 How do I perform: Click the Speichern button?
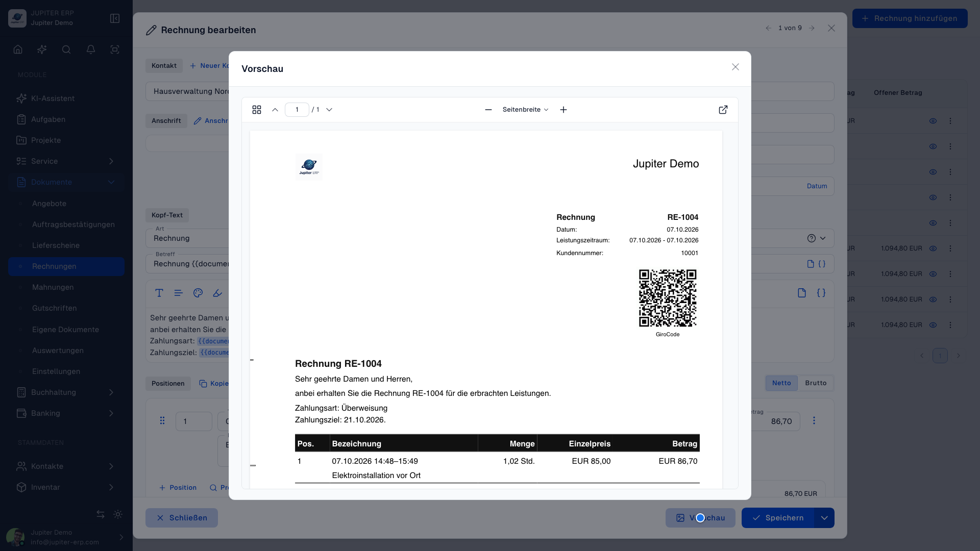[x=778, y=518]
